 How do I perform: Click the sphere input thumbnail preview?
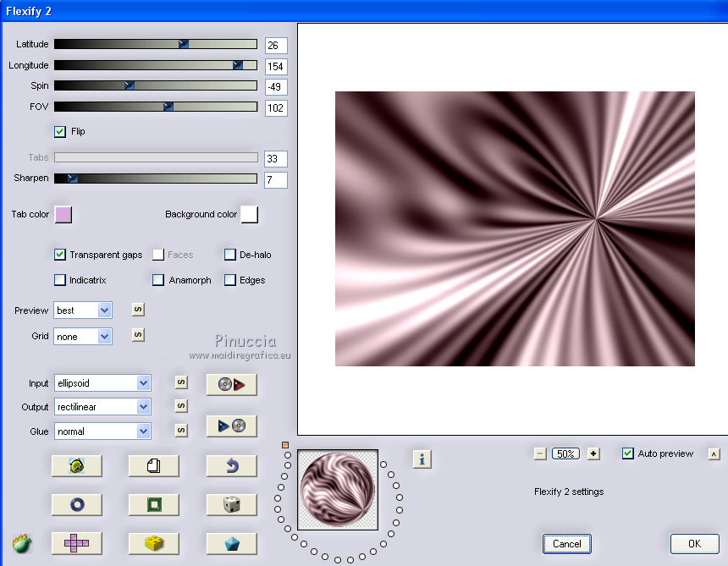[x=338, y=490]
